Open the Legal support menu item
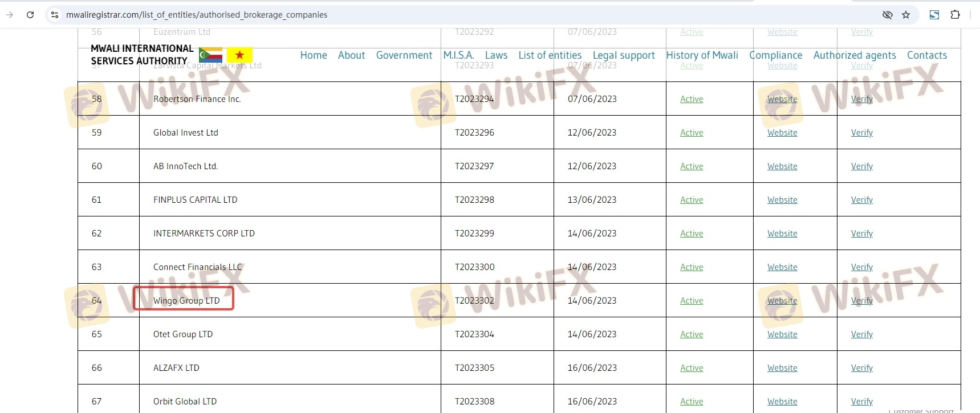This screenshot has height=413, width=980. pos(624,55)
